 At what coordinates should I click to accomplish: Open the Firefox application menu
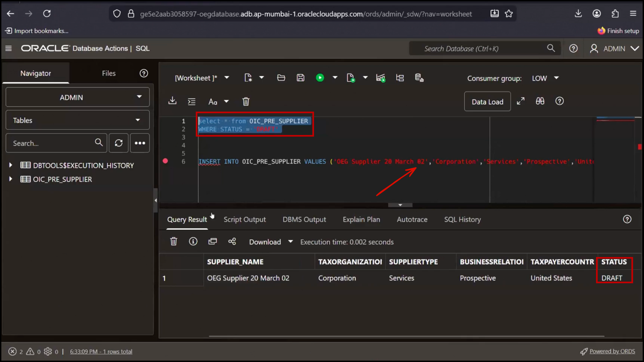633,14
